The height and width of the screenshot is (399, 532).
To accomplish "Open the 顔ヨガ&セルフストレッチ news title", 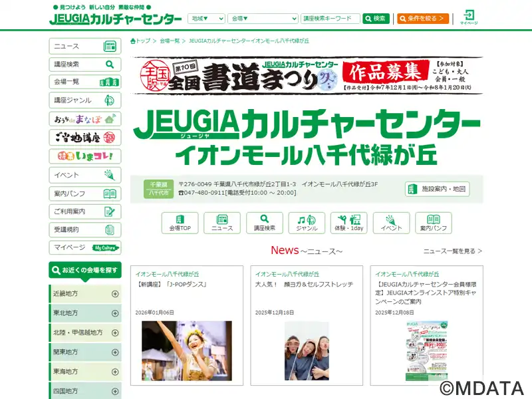I will [305, 285].
